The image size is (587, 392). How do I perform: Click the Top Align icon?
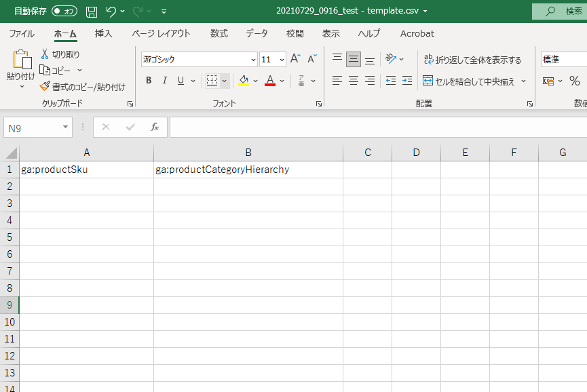point(337,59)
